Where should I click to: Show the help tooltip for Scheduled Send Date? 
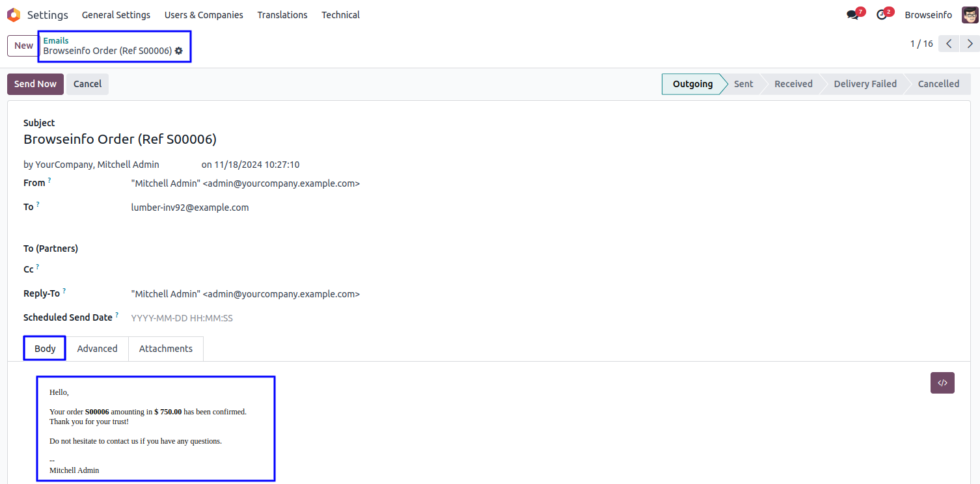(117, 315)
